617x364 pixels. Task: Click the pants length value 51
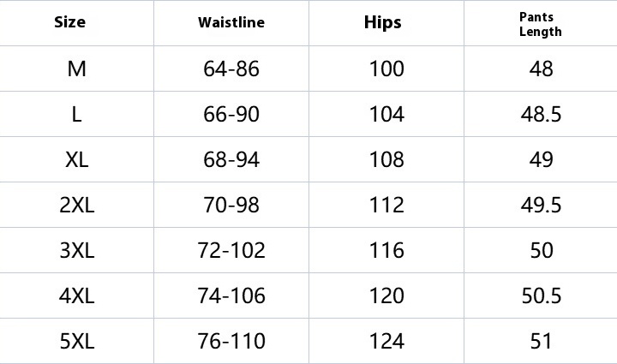541,341
